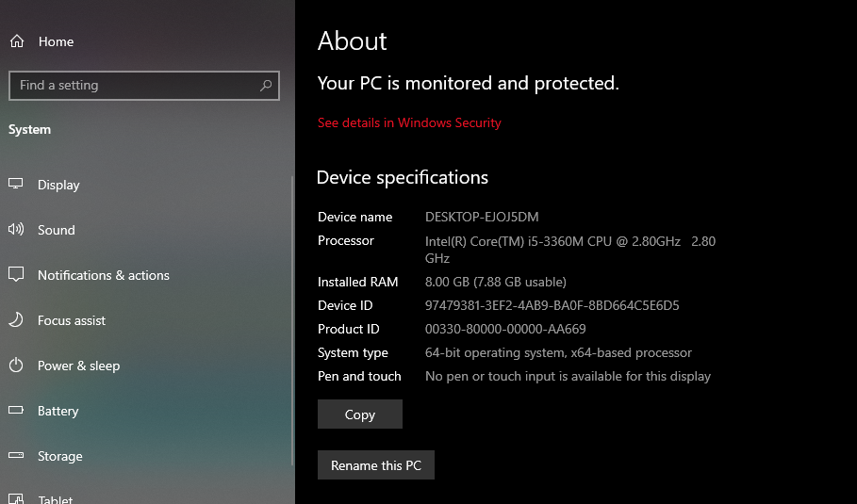Image resolution: width=857 pixels, height=504 pixels.
Task: Select Battery in sidebar
Action: (58, 411)
